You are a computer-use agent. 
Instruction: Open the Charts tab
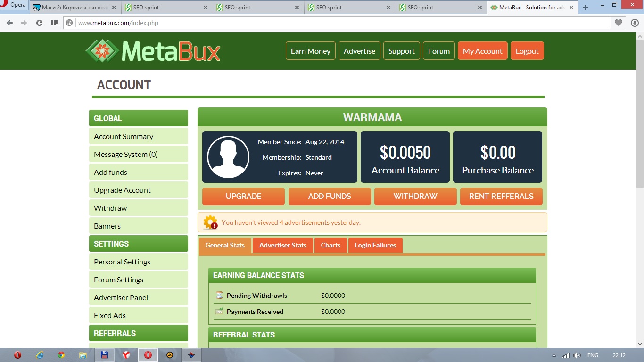[x=330, y=245]
